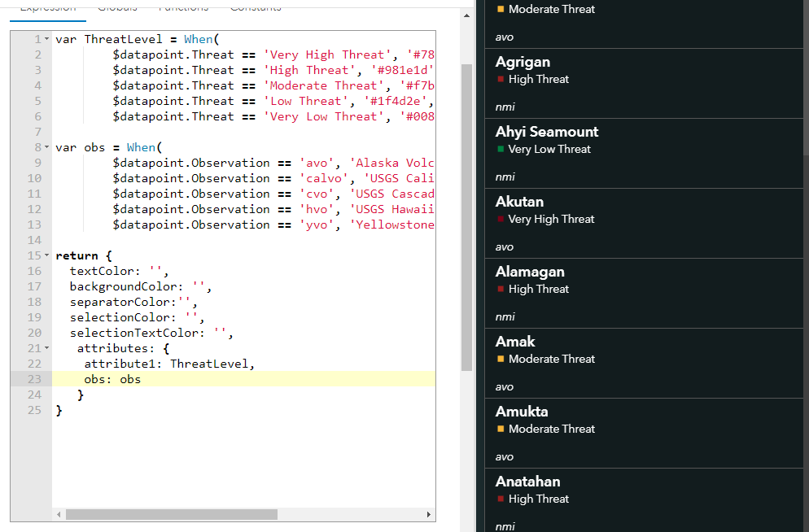Select the Amak list item

coord(644,364)
